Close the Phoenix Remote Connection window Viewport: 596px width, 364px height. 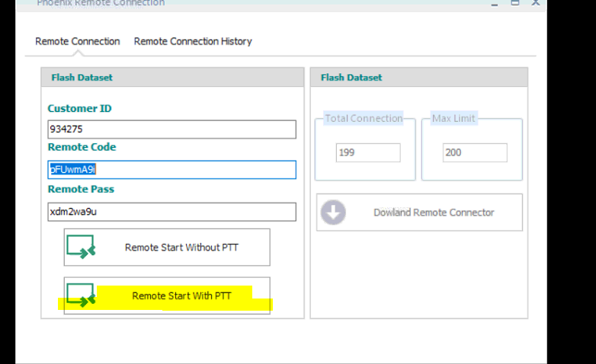point(536,3)
